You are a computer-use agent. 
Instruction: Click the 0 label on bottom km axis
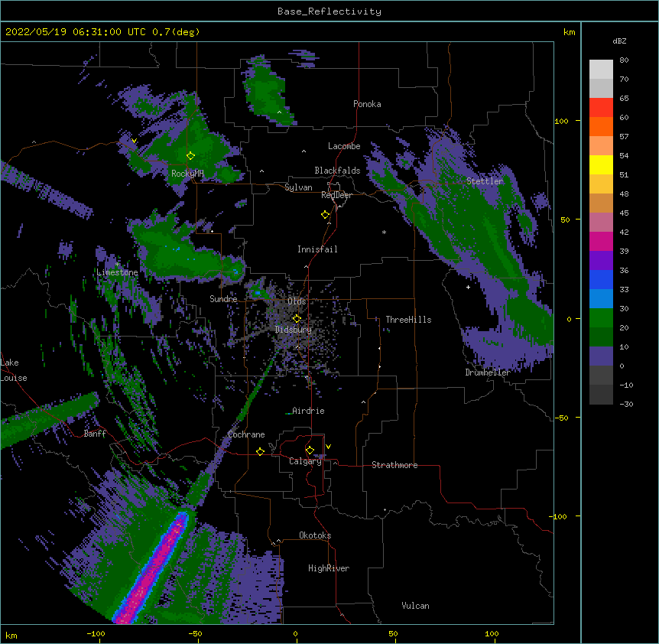(x=295, y=633)
